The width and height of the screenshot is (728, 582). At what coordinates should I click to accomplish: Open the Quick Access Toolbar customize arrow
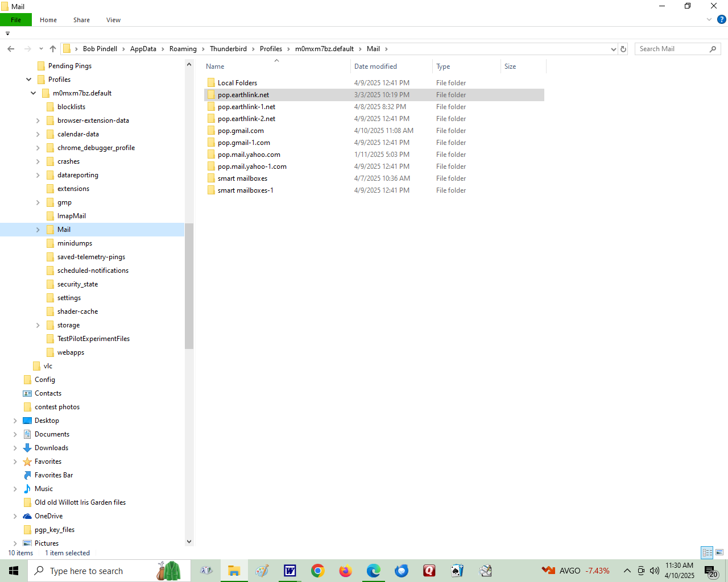(x=7, y=34)
